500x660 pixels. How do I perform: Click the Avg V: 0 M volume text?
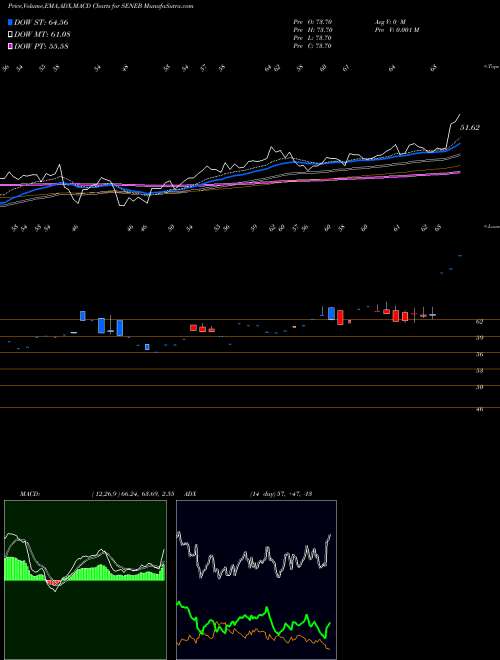pyautogui.click(x=389, y=21)
